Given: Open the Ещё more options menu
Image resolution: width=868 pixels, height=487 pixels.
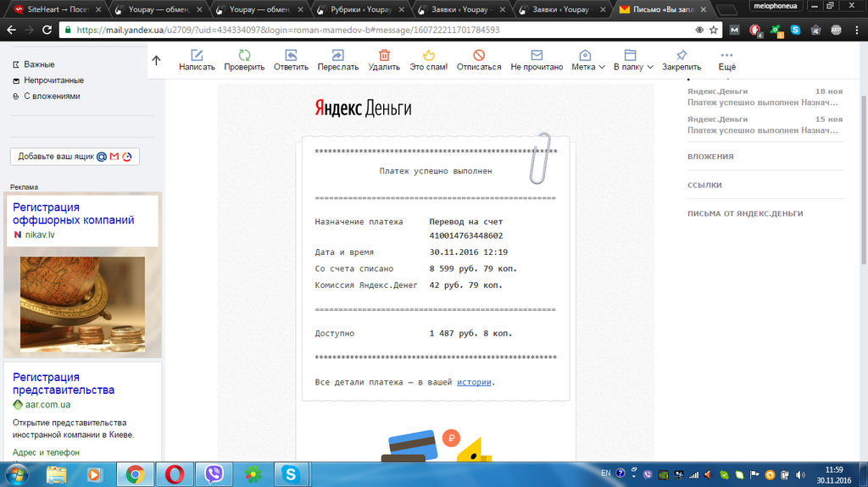Looking at the screenshot, I should coord(726,60).
